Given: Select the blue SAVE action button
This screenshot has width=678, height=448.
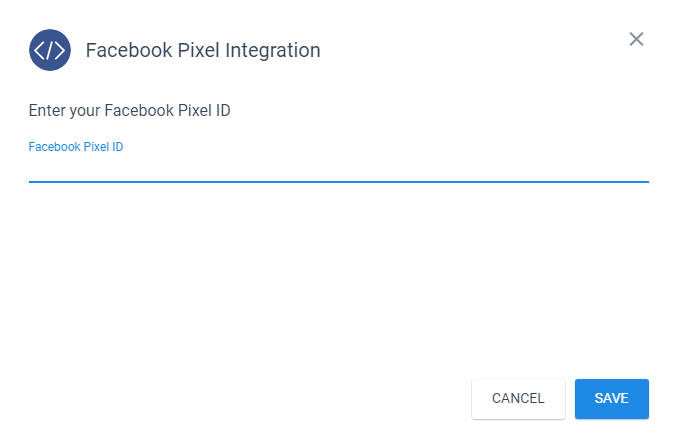Looking at the screenshot, I should pos(611,399).
